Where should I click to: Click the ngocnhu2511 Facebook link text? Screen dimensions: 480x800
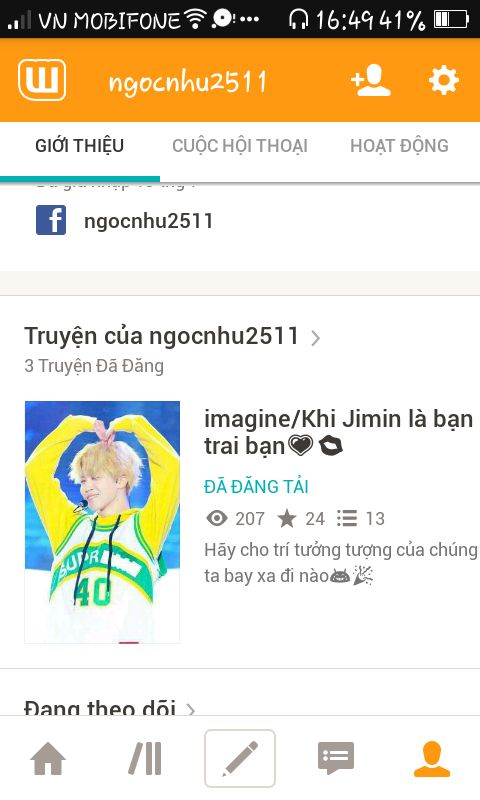click(148, 221)
